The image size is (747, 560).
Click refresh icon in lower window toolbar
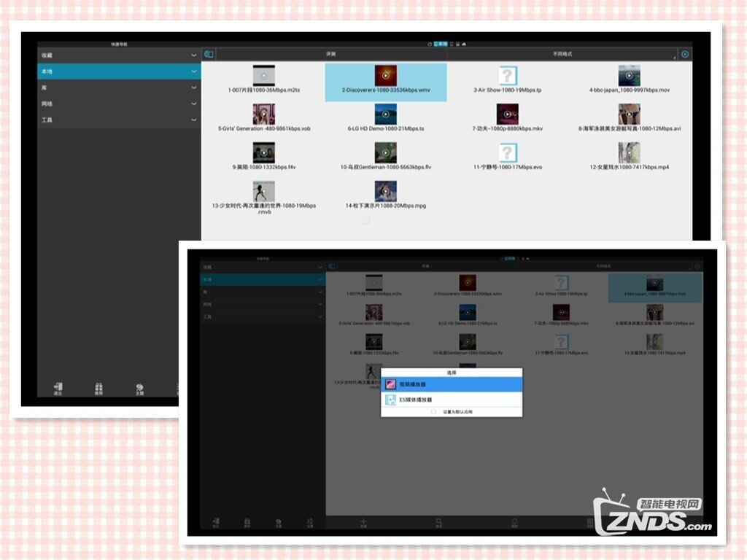514,523
